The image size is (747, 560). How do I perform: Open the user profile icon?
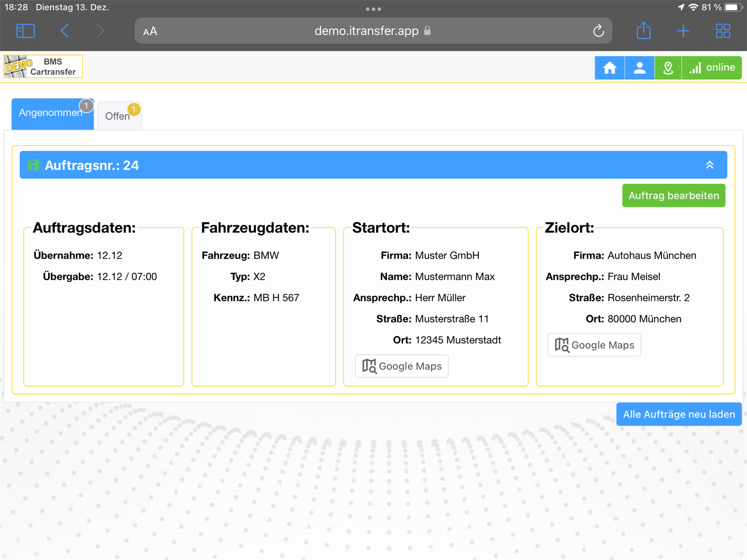click(639, 68)
